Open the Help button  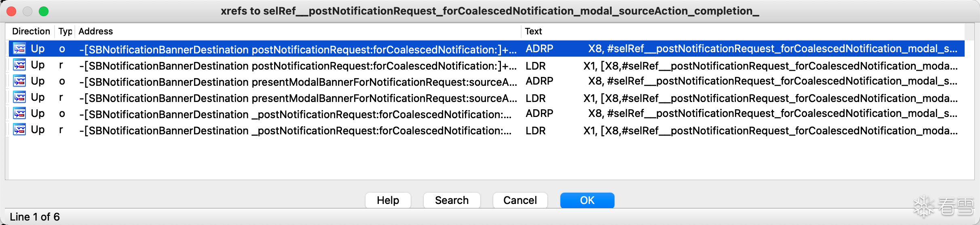click(x=388, y=200)
